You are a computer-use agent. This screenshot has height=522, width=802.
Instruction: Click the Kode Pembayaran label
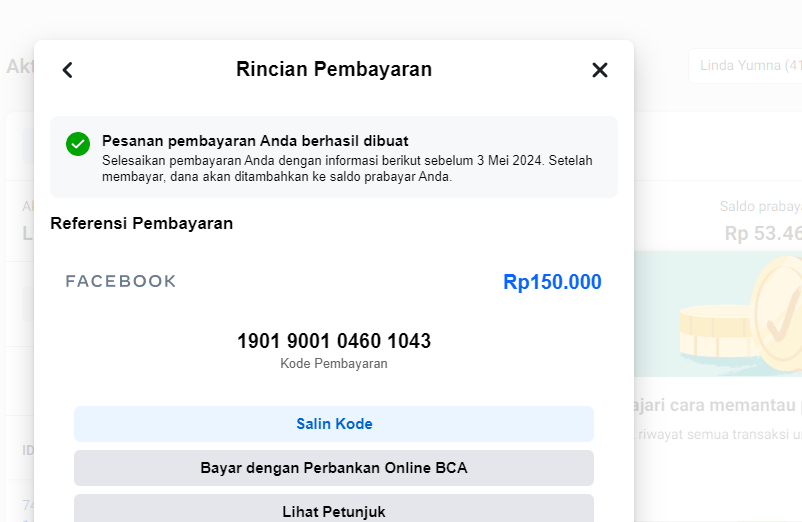(x=334, y=364)
